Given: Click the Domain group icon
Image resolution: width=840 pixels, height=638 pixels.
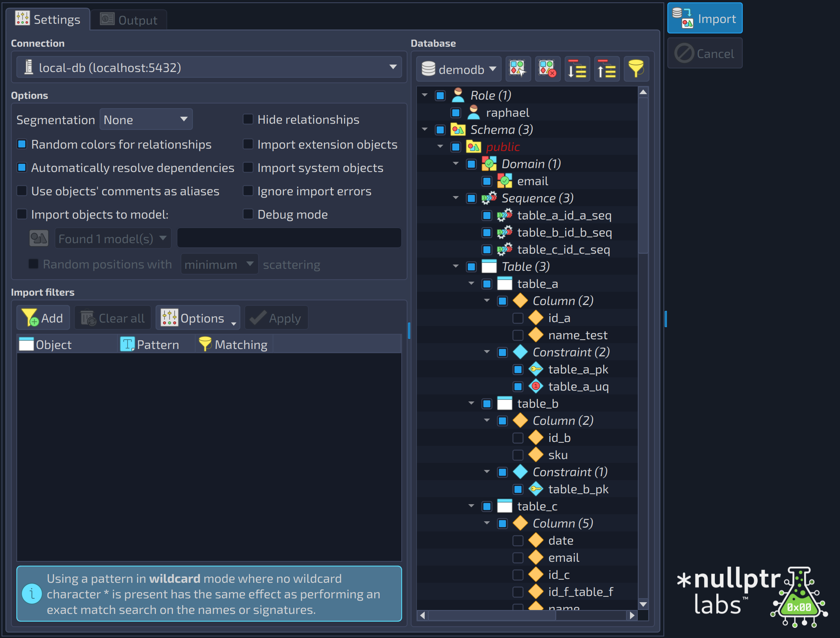Looking at the screenshot, I should 489,164.
